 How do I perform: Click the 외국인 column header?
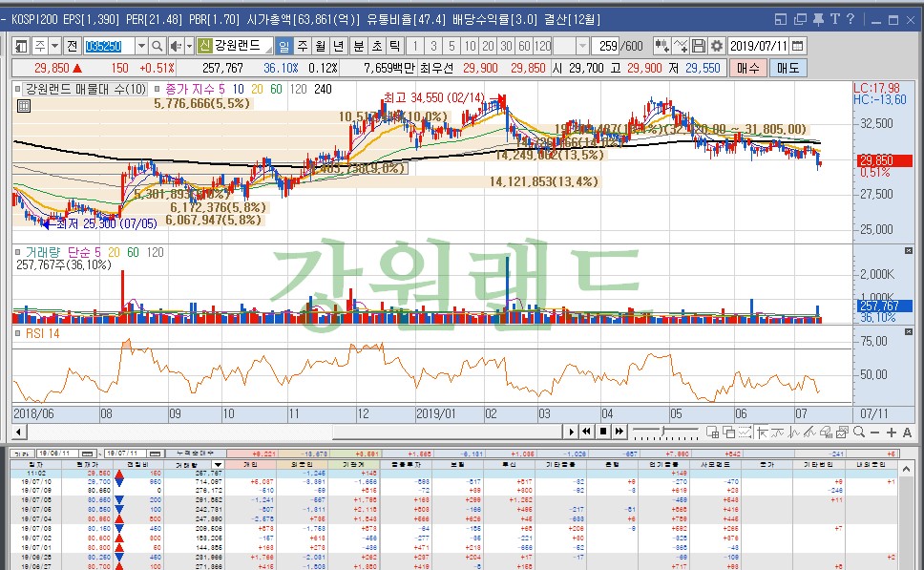click(x=303, y=465)
